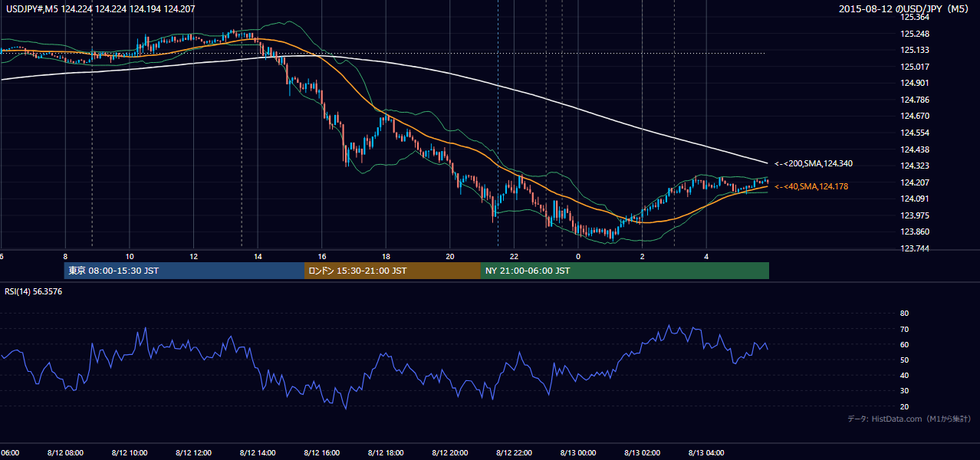Click price axis value 123.744
The height and width of the screenshot is (460, 980).
(914, 248)
